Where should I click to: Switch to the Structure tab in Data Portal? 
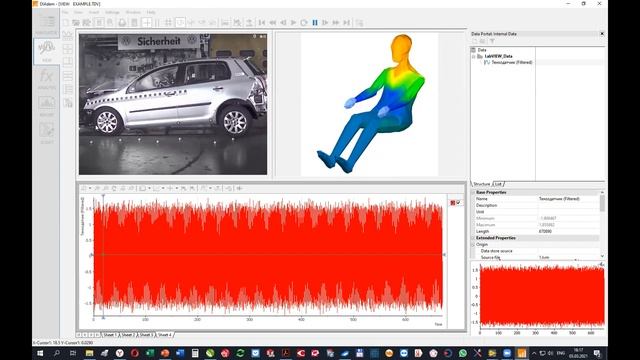(x=481, y=184)
